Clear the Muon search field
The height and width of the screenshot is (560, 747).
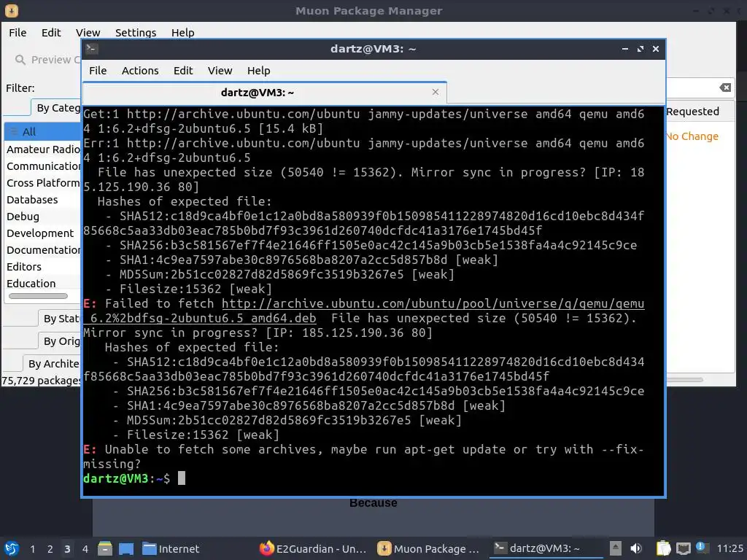pos(725,87)
